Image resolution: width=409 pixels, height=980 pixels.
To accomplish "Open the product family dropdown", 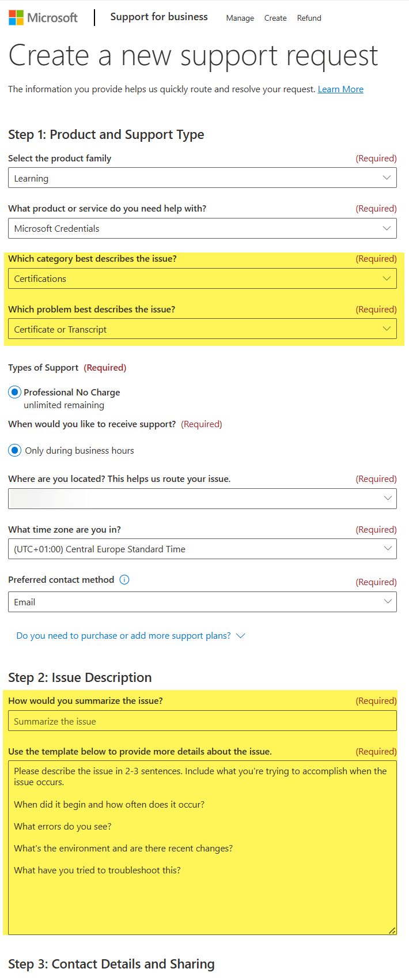I will tap(202, 178).
